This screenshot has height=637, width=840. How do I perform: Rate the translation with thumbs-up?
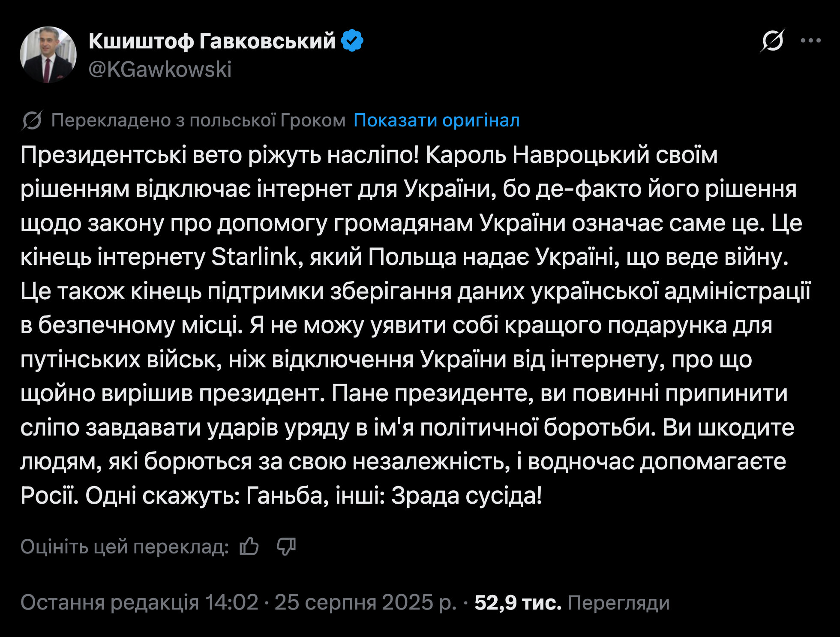(x=249, y=547)
